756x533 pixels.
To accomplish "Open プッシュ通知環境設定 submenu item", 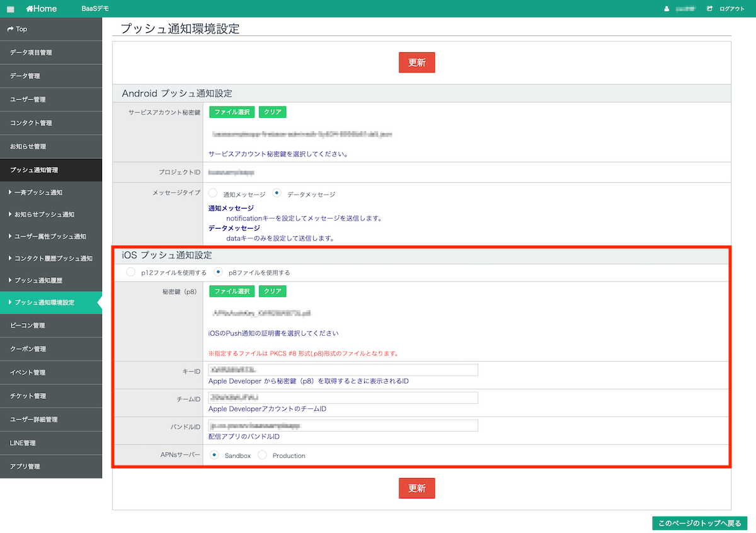I will point(51,302).
